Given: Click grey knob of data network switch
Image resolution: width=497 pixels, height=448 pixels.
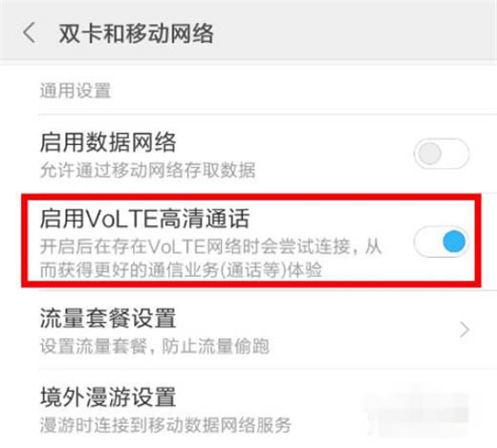Looking at the screenshot, I should (x=429, y=154).
